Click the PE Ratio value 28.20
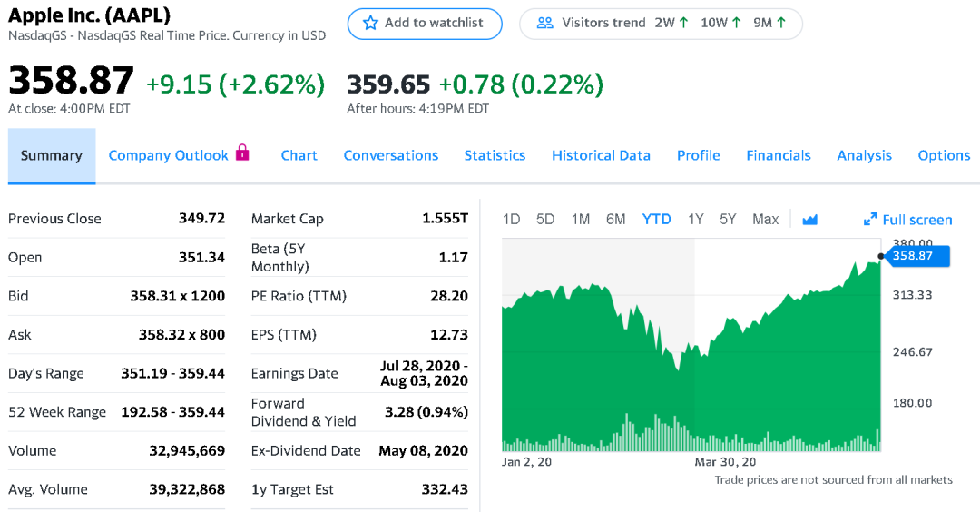 point(449,296)
